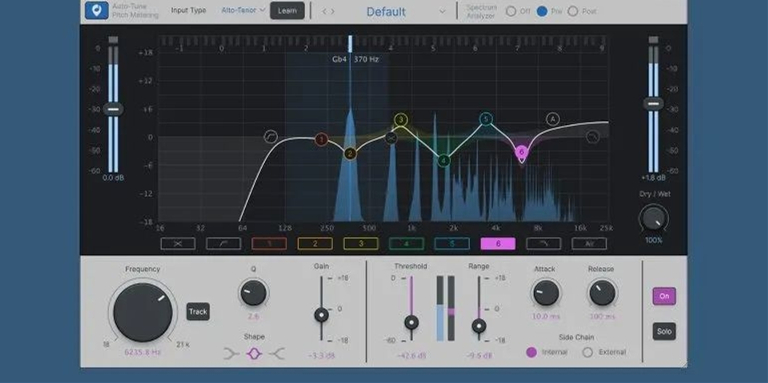Turn the band On button off
Viewport: 768px width, 383px height.
(664, 296)
